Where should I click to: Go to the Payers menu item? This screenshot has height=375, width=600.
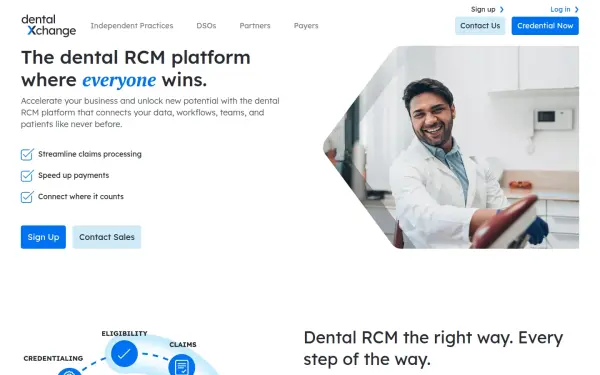click(x=306, y=26)
